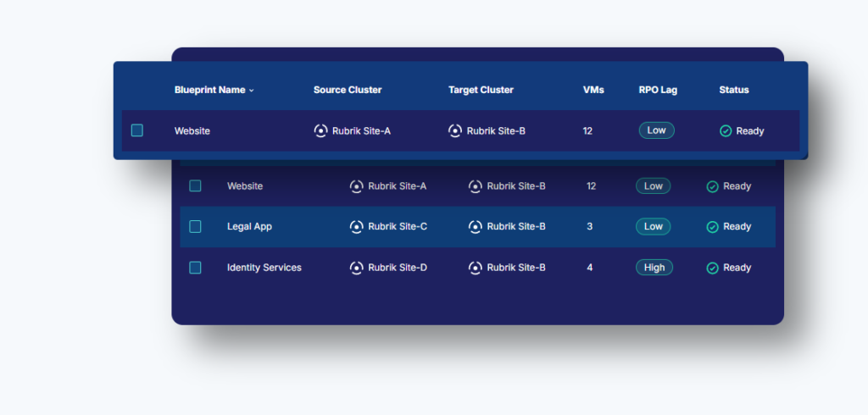Image resolution: width=868 pixels, height=415 pixels.
Task: Click the Rubrik Site-C cluster icon
Action: click(356, 227)
